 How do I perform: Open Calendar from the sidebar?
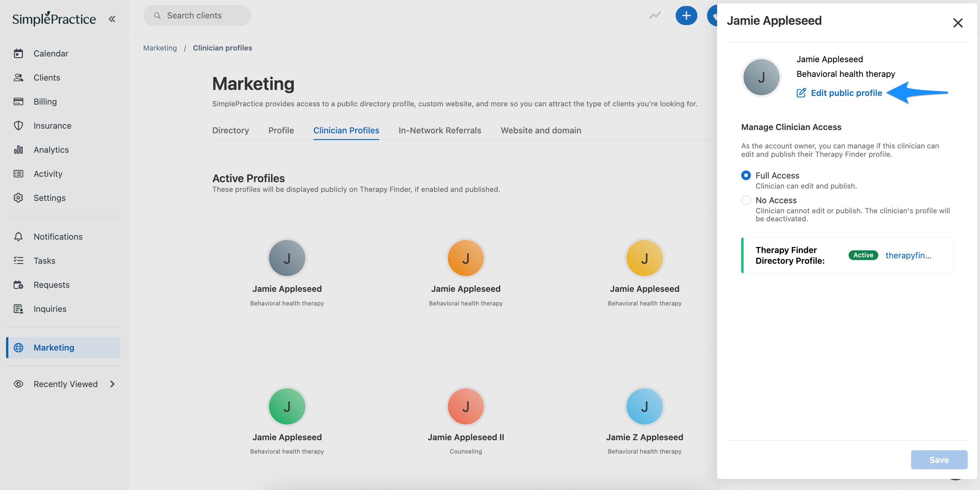tap(51, 53)
